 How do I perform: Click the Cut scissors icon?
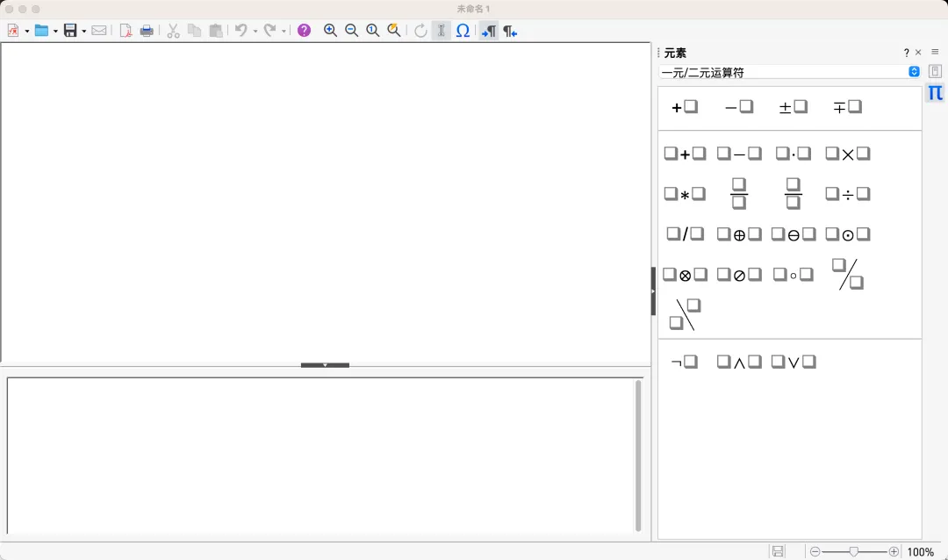click(174, 30)
